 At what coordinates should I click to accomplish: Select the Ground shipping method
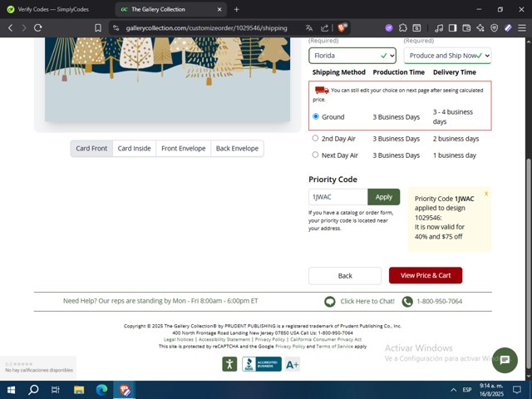pos(316,116)
